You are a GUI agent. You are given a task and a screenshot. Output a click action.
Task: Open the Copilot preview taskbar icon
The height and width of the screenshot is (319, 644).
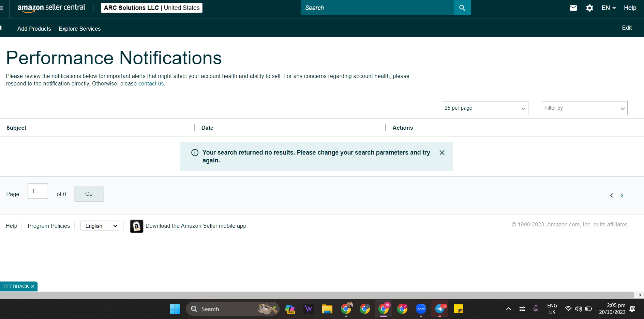(290, 309)
